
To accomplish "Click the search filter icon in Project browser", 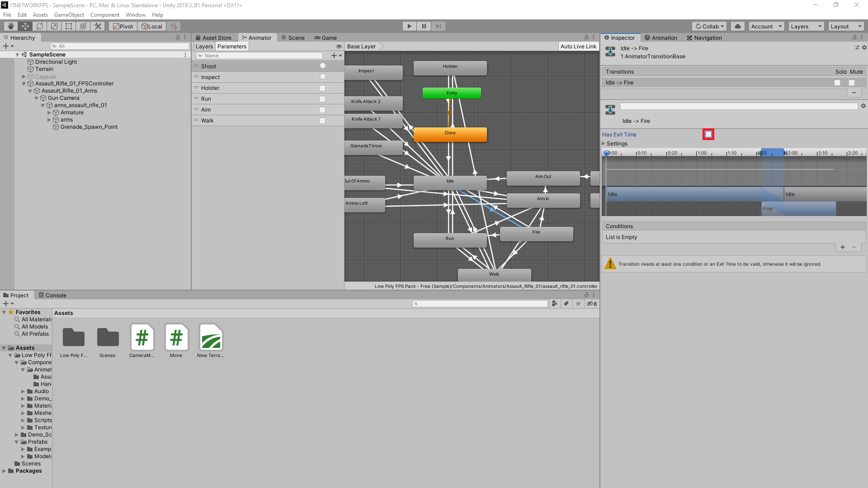I will [555, 303].
